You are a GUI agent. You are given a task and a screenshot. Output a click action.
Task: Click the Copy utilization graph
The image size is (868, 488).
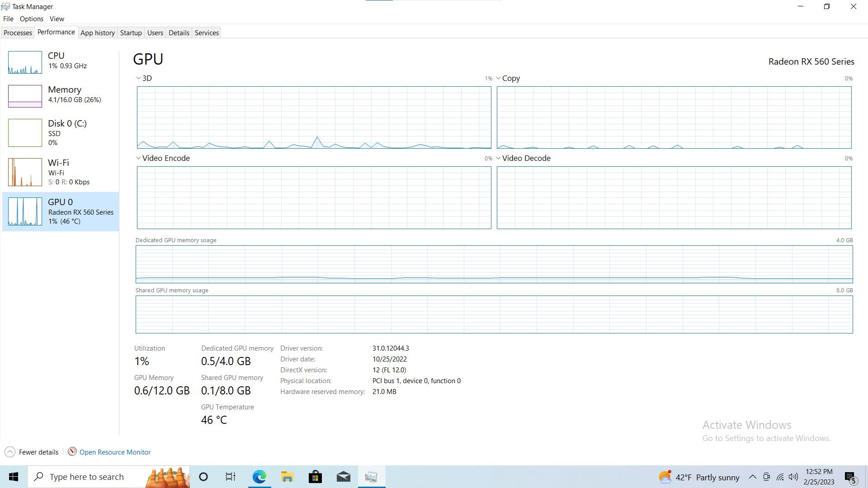pyautogui.click(x=674, y=117)
